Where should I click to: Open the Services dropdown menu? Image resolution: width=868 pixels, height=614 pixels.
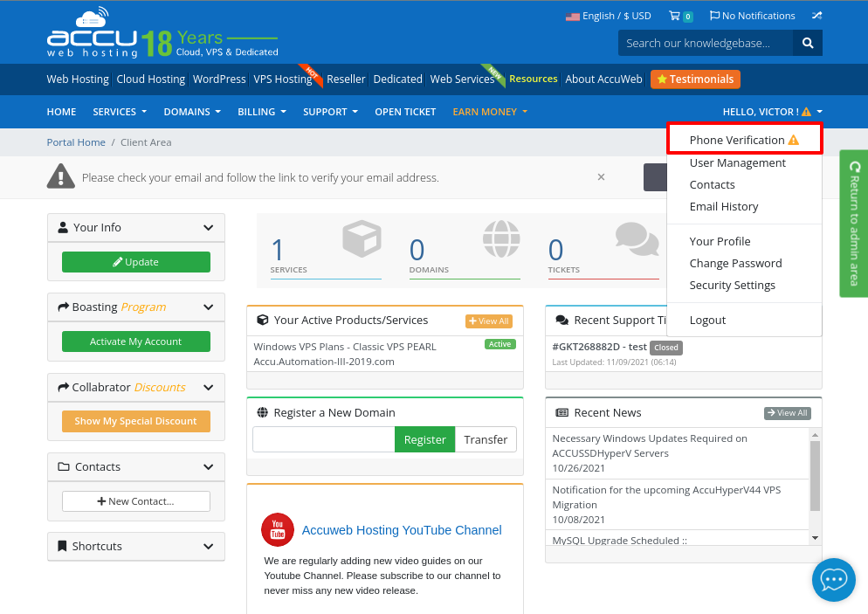click(120, 112)
